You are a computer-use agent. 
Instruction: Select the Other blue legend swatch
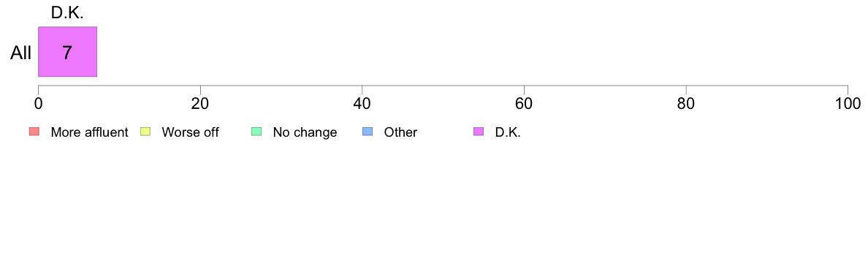368,132
